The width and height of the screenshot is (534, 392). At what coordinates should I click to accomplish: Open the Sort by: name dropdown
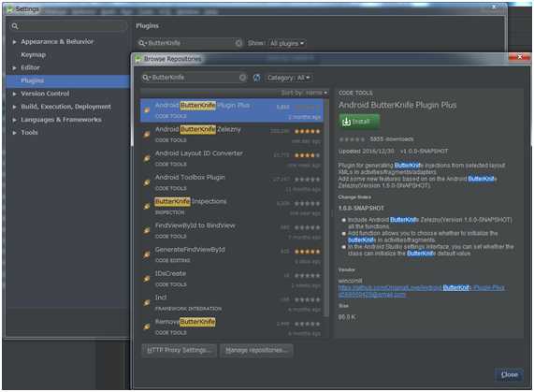(x=304, y=93)
